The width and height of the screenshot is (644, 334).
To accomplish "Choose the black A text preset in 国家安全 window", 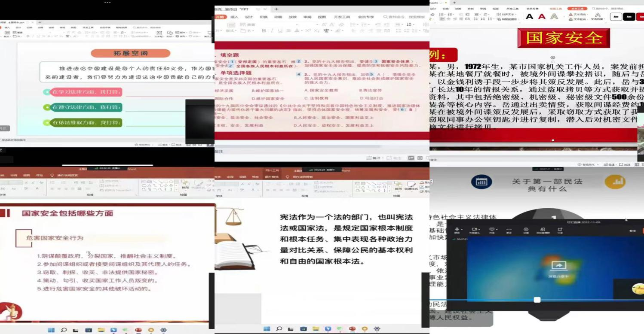I will (x=530, y=16).
